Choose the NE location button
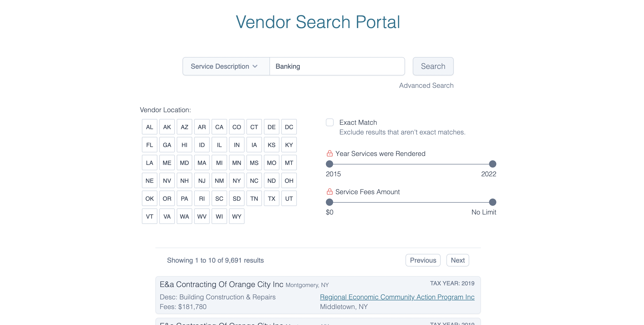 [150, 180]
